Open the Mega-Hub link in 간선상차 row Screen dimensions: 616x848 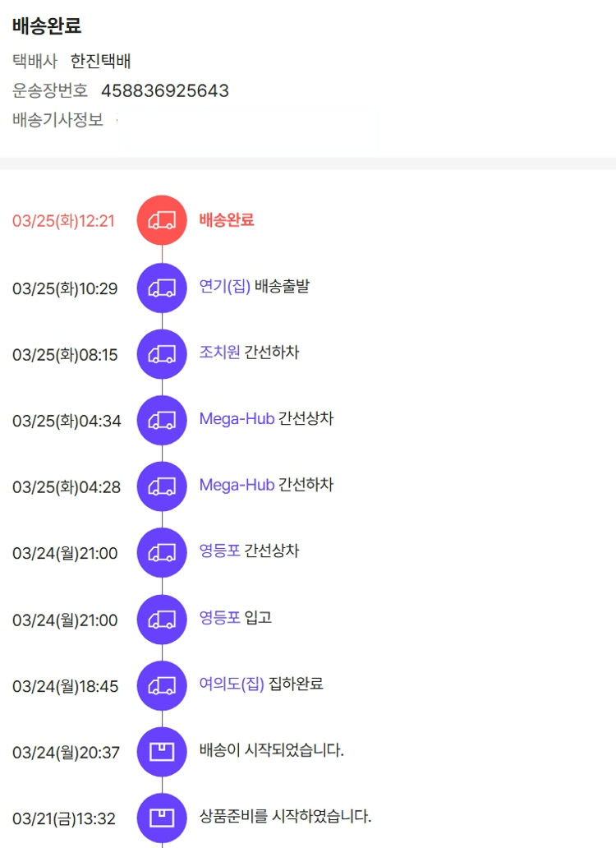pos(237,419)
